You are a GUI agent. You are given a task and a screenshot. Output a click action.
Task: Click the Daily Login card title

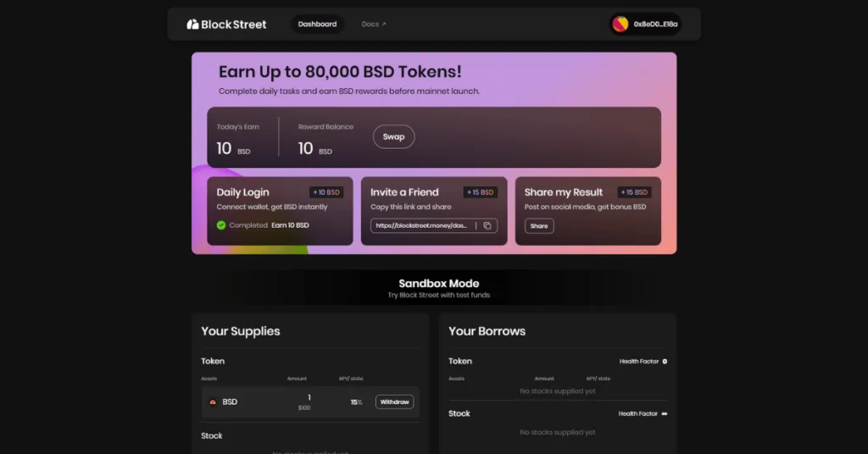[x=242, y=192]
